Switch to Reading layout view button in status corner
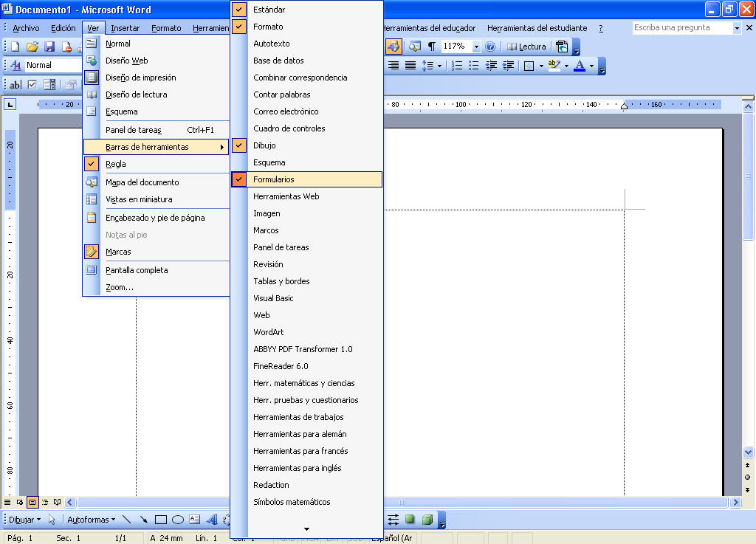The height and width of the screenshot is (544, 756). point(58,502)
